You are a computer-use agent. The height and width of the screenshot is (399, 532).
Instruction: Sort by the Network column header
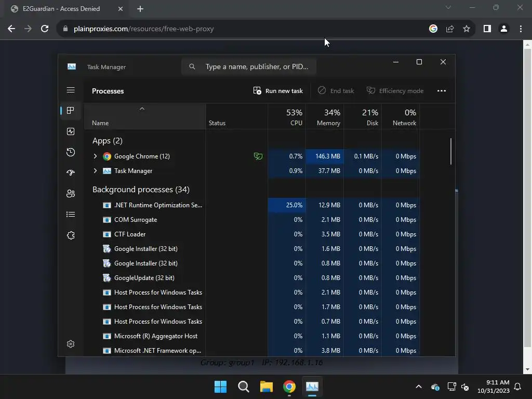point(401,117)
